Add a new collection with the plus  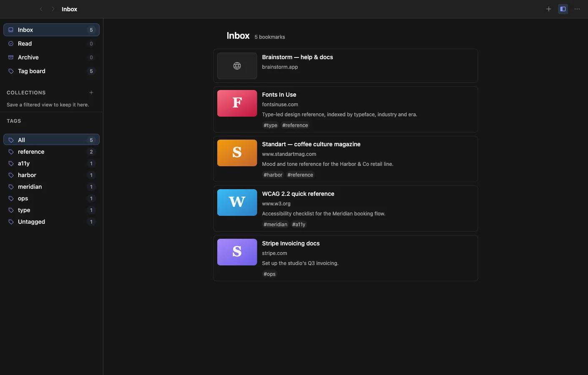click(91, 92)
